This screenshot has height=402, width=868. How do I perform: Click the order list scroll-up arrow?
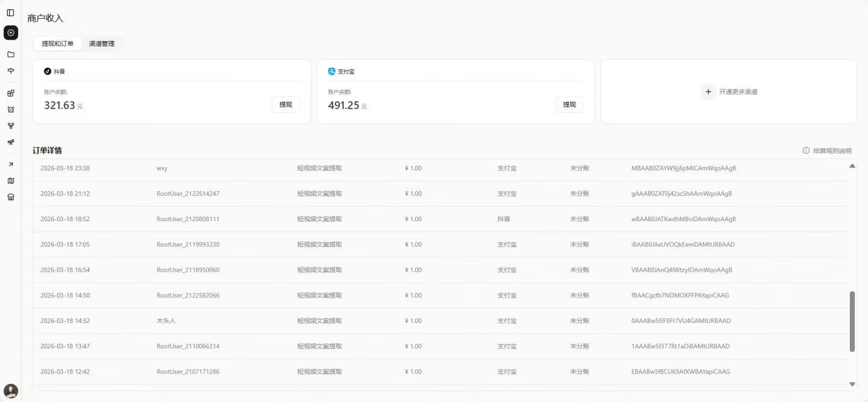[852, 166]
